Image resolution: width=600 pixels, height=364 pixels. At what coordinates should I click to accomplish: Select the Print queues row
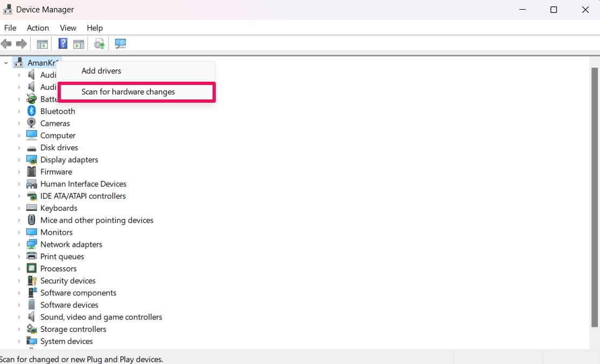[62, 256]
